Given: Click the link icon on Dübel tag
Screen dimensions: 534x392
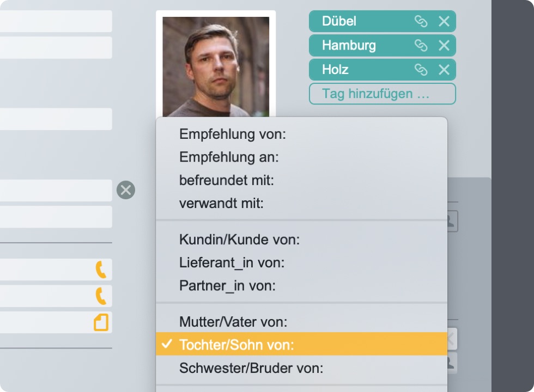Looking at the screenshot, I should tap(421, 21).
